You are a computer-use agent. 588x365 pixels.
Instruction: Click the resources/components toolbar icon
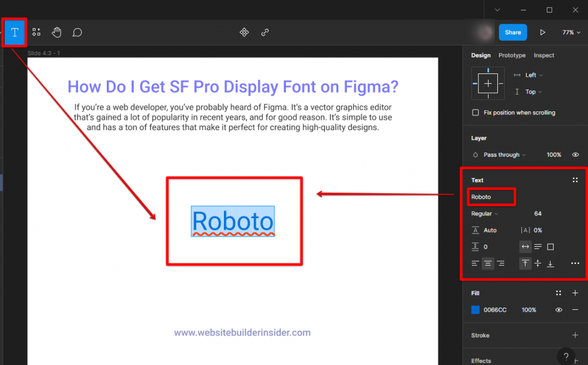pos(36,32)
